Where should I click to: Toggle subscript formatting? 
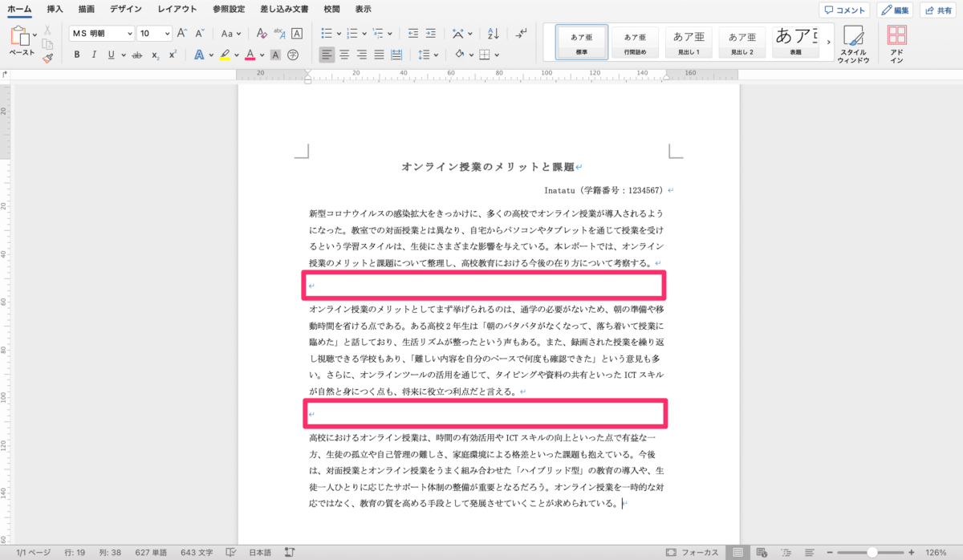point(156,55)
